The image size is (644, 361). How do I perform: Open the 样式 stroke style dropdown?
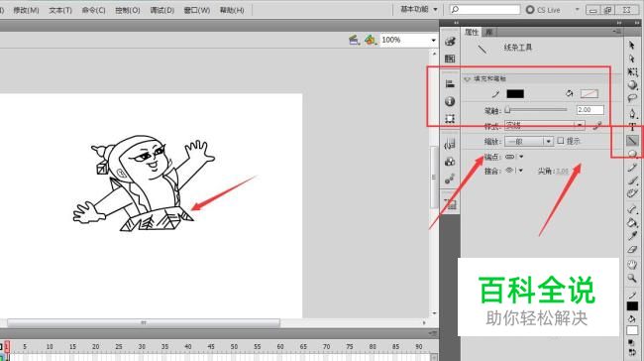[544, 125]
